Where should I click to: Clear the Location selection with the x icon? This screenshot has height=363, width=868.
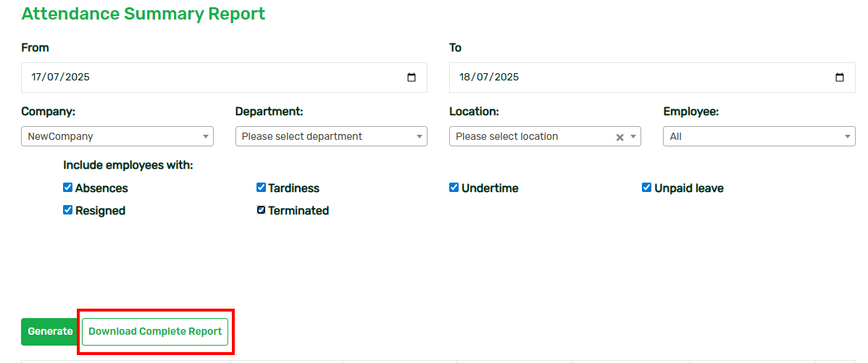[x=620, y=137]
